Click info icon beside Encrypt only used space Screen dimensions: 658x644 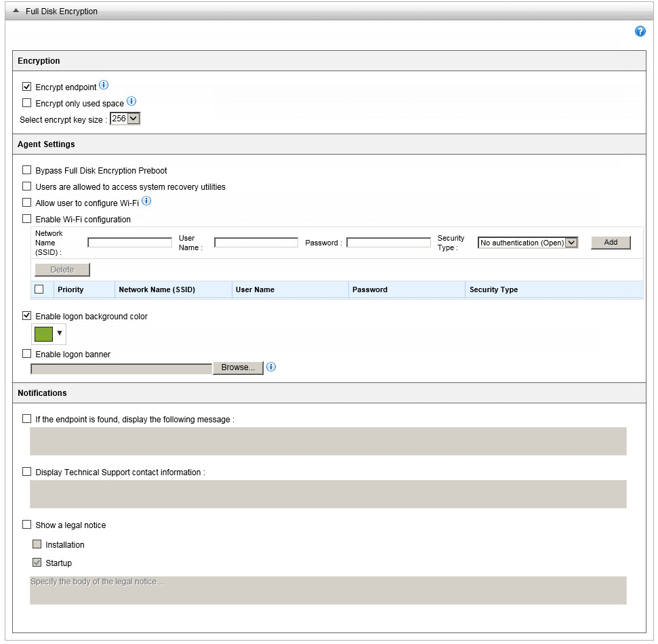pyautogui.click(x=131, y=102)
